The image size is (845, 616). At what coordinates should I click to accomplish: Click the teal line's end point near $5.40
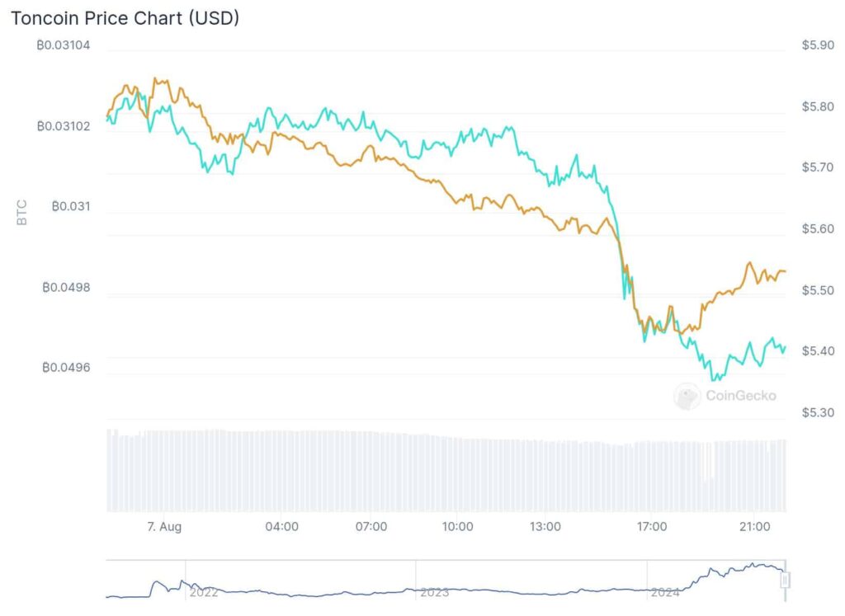tap(785, 348)
